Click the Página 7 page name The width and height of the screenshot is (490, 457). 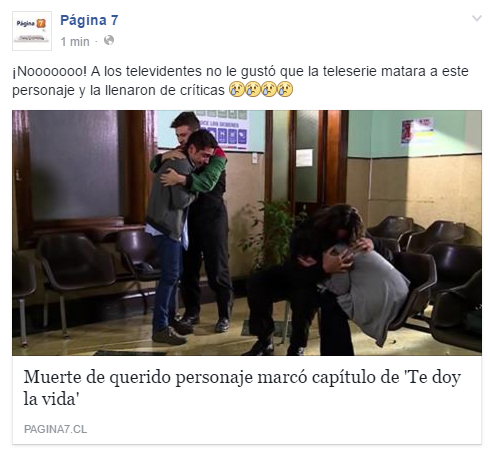(x=89, y=21)
